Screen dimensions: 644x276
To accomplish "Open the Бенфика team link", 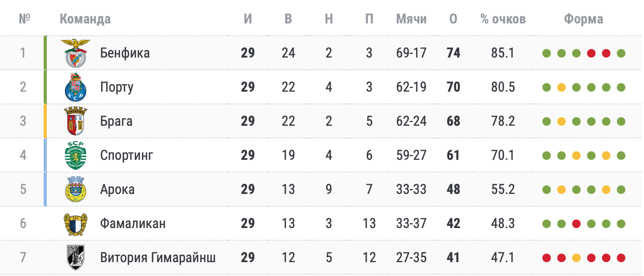I will [125, 53].
